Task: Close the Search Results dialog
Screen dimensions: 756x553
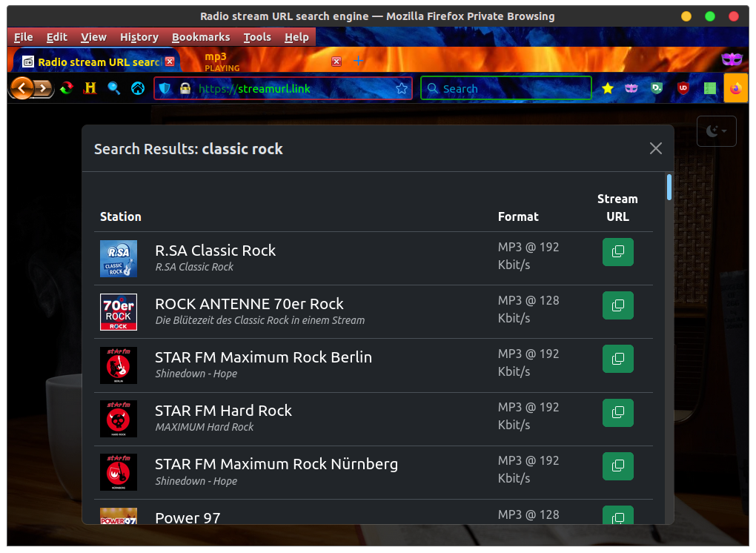Action: pos(655,148)
